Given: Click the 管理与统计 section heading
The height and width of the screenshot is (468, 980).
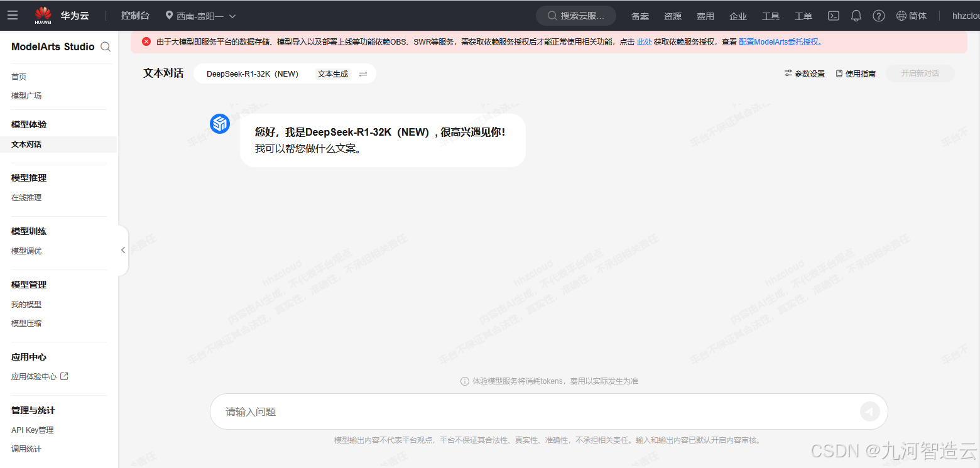Looking at the screenshot, I should 33,410.
